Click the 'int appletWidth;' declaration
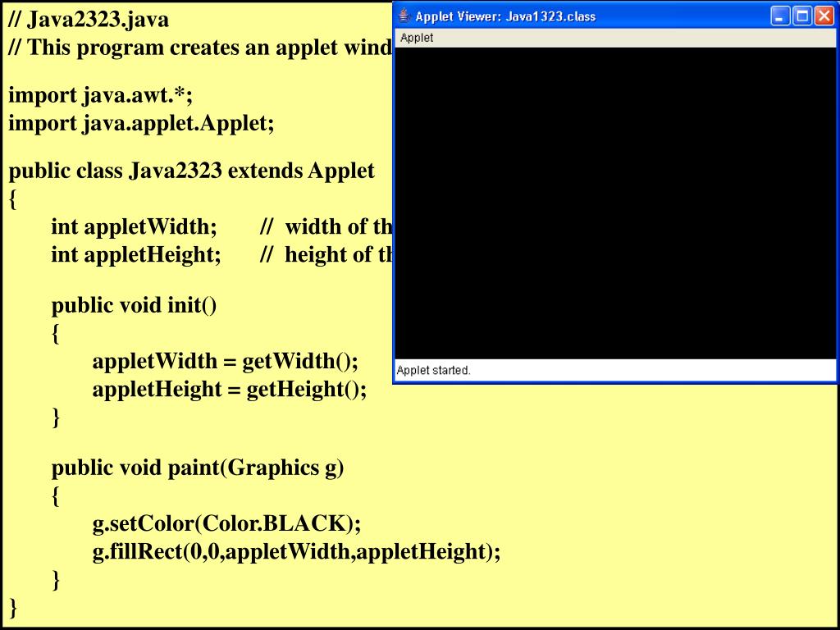 click(x=134, y=226)
